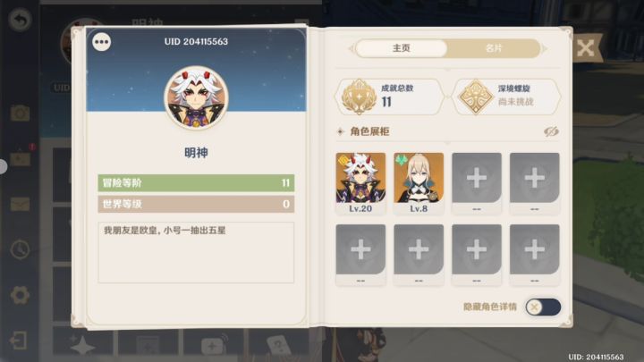Open the 深境螺旋 Spiral Abyss badge

(506, 97)
